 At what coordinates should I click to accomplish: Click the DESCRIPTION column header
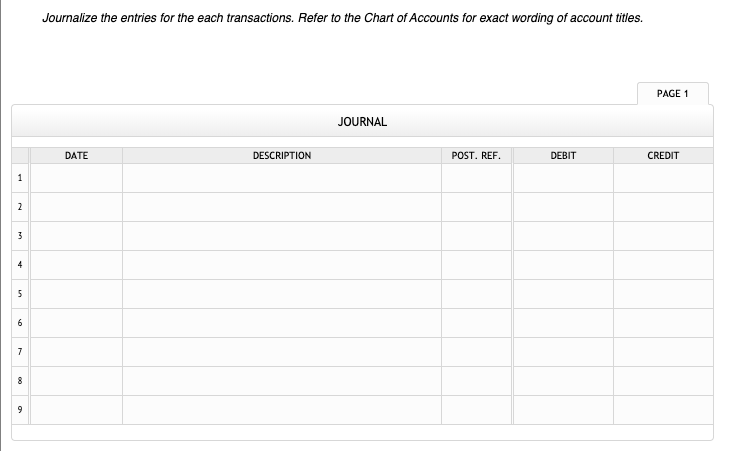point(281,156)
